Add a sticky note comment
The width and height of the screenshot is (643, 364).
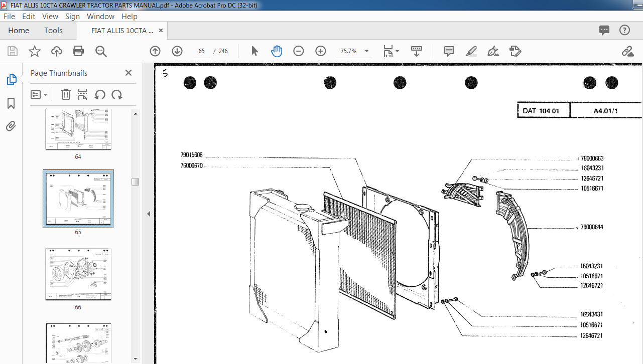tap(449, 51)
